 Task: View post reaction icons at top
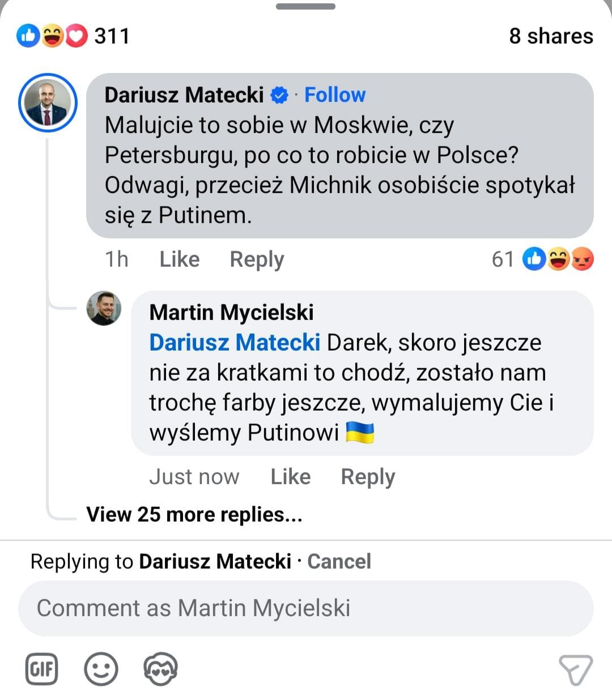tap(52, 36)
